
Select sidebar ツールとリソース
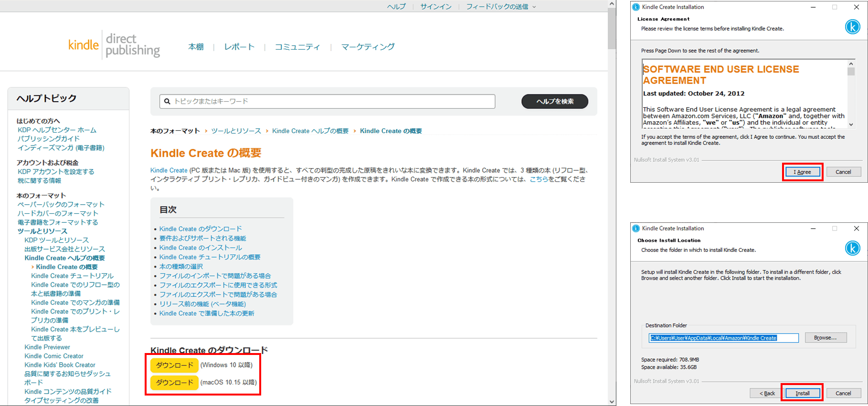[42, 231]
